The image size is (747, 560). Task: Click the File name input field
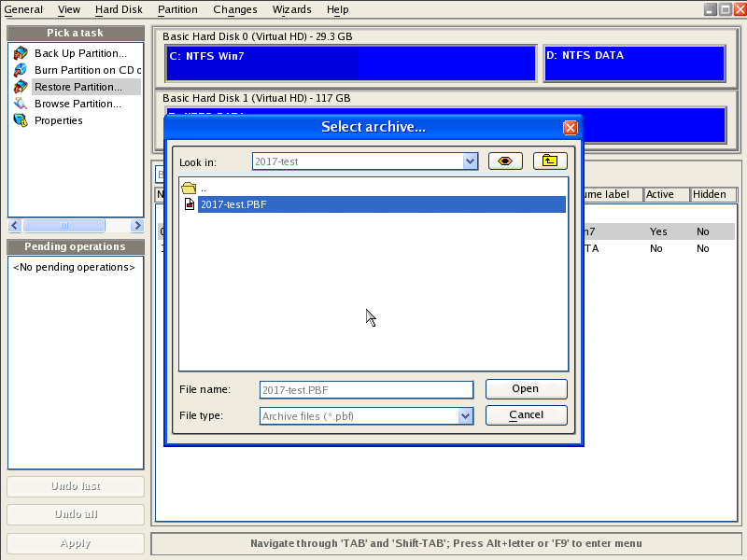366,389
